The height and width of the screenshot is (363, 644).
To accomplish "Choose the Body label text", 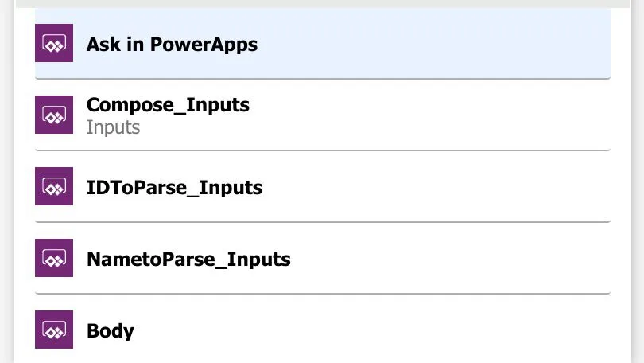I will 111,331.
